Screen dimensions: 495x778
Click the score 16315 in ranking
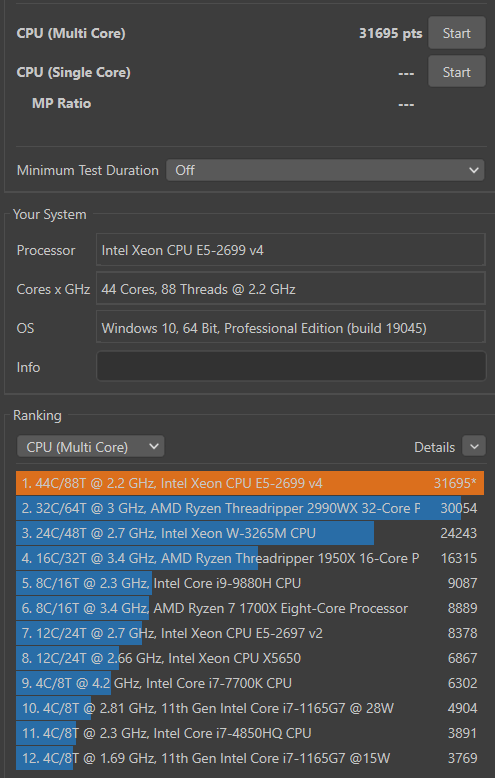459,558
